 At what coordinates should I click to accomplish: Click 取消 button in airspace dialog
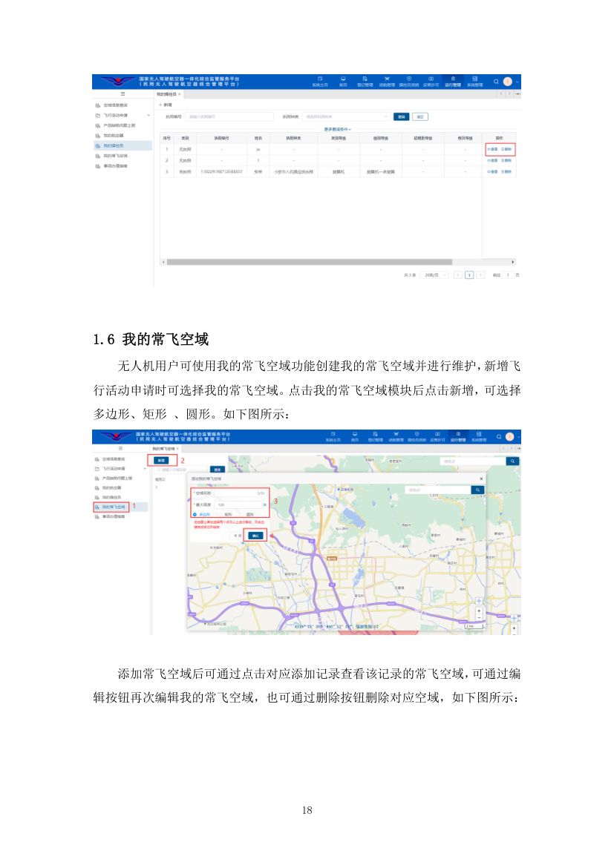point(237,536)
